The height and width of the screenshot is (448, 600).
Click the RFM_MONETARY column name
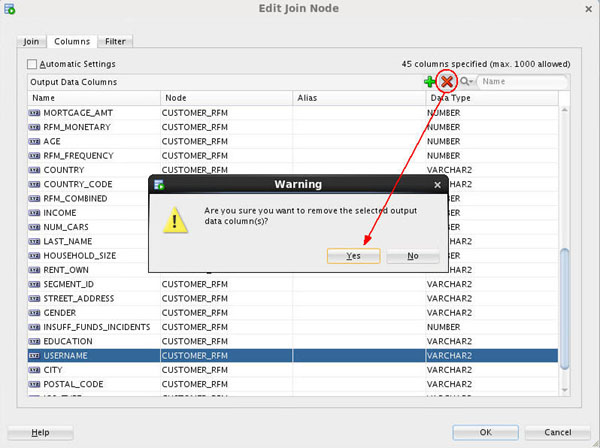pyautogui.click(x=77, y=127)
